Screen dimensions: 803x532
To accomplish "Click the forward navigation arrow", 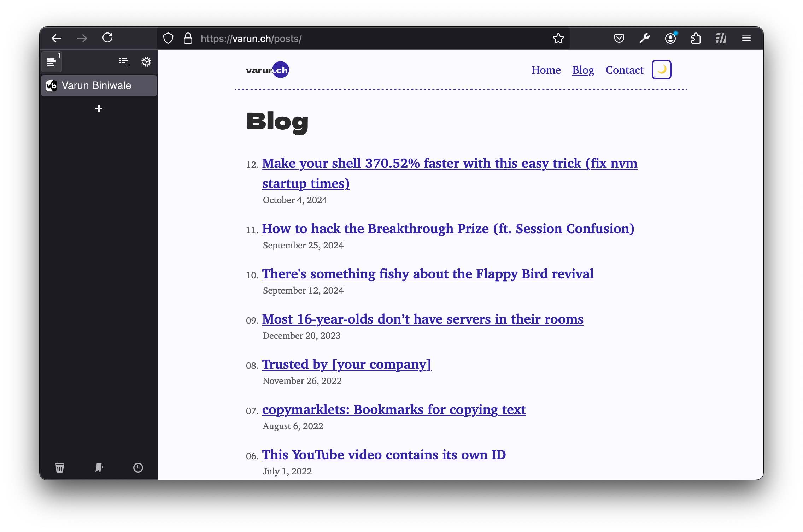I will [82, 38].
